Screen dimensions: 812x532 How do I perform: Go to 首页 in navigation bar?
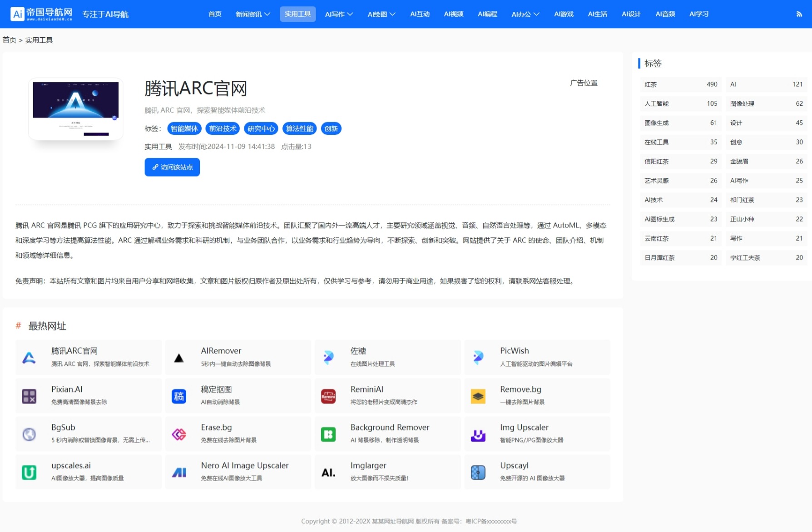pyautogui.click(x=215, y=14)
